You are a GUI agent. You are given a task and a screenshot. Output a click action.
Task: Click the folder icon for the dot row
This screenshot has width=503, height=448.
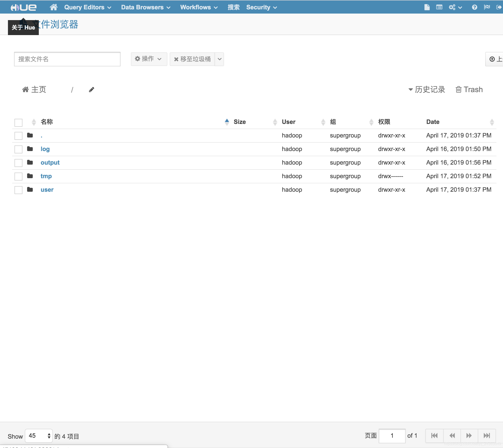(x=30, y=135)
